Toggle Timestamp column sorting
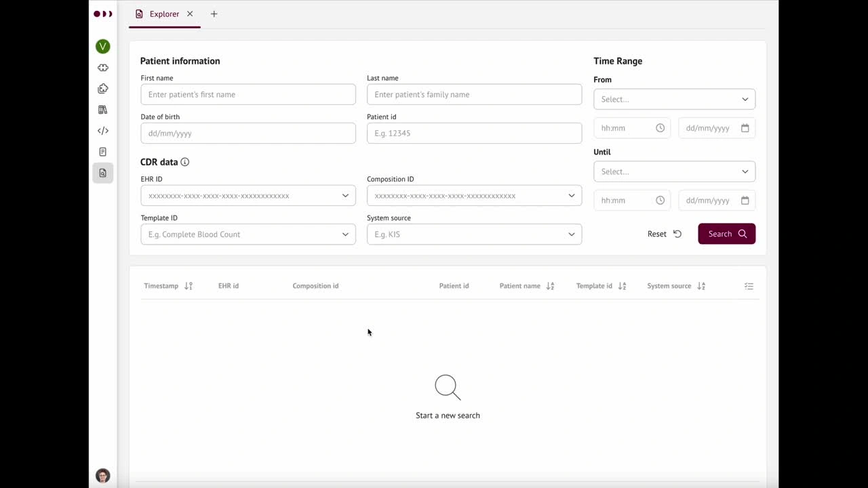Image resolution: width=868 pixels, height=488 pixels. (189, 286)
